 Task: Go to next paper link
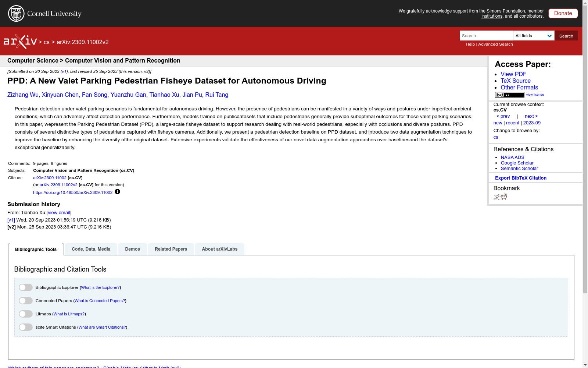click(531, 116)
